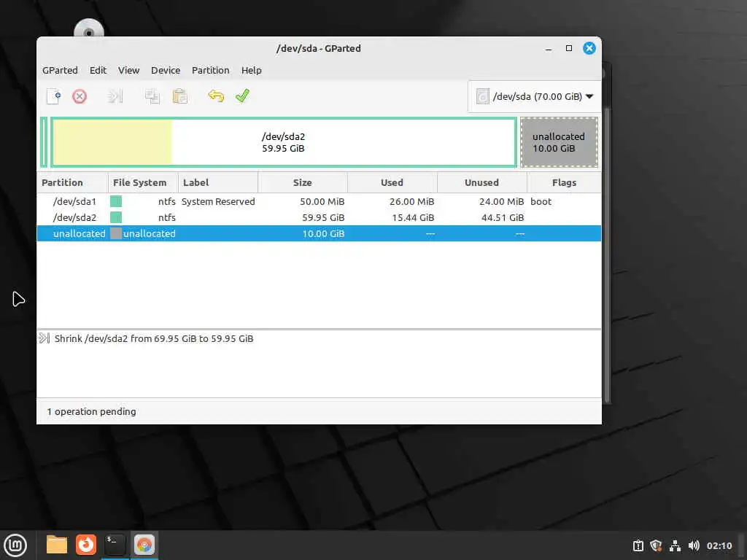Open the GParted menu
This screenshot has width=747, height=560.
click(60, 71)
